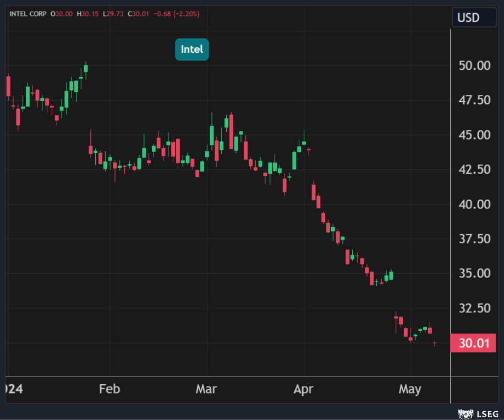Viewport: 504px width, 420px height.
Task: Click the 47.50 price axis label
Action: 474,100
